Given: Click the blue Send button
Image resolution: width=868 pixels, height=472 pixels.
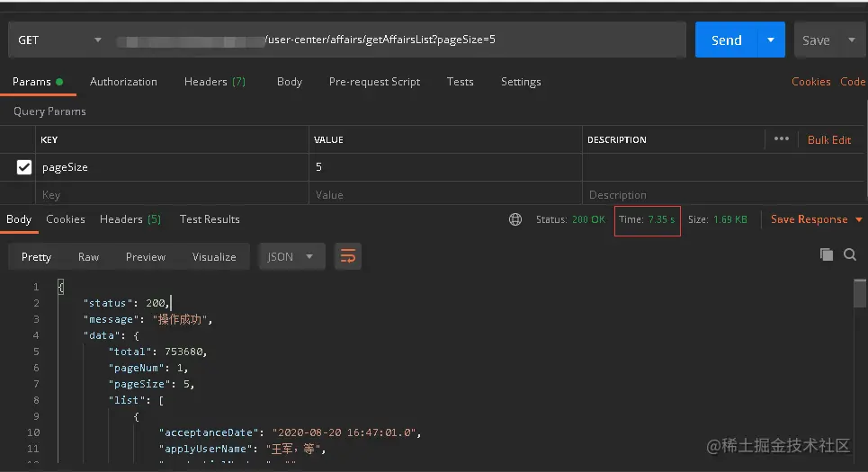Looking at the screenshot, I should click(x=726, y=40).
